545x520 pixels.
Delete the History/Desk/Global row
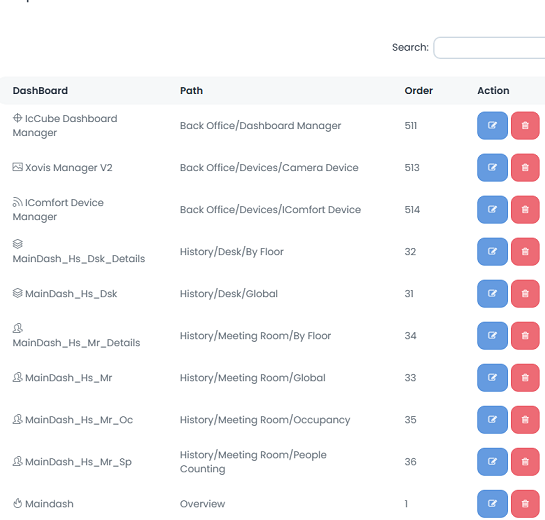(x=525, y=294)
